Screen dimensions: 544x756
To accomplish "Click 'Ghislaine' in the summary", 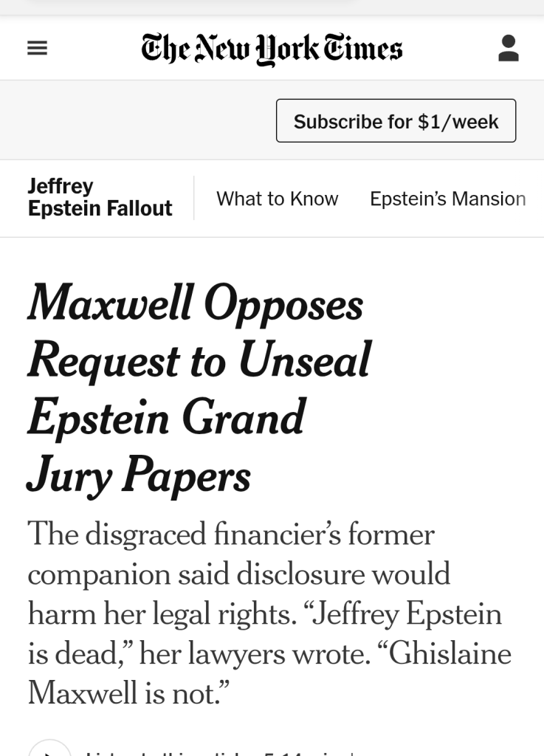I will click(450, 653).
